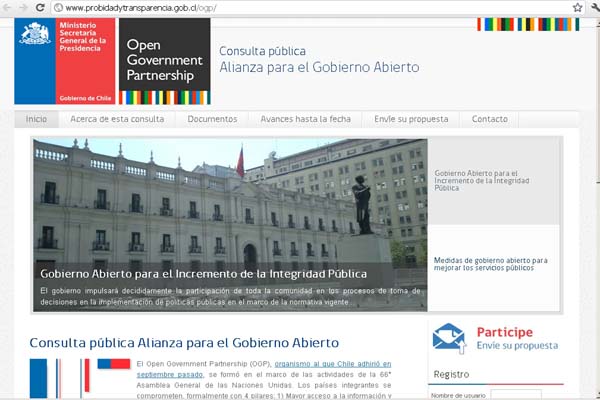Click the Chile flag image in the article
This screenshot has width=600, height=400.
click(x=80, y=378)
